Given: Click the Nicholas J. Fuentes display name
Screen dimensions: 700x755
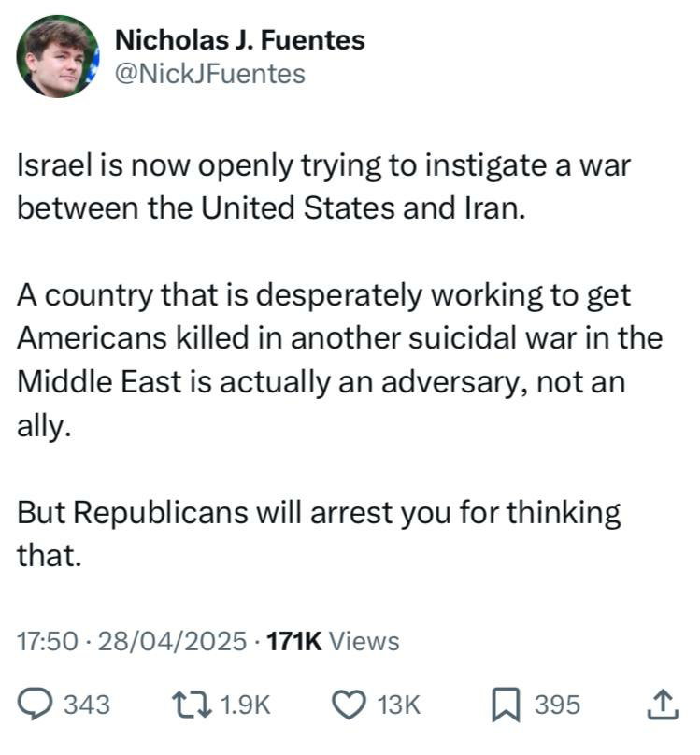Looking at the screenshot, I should [x=240, y=39].
